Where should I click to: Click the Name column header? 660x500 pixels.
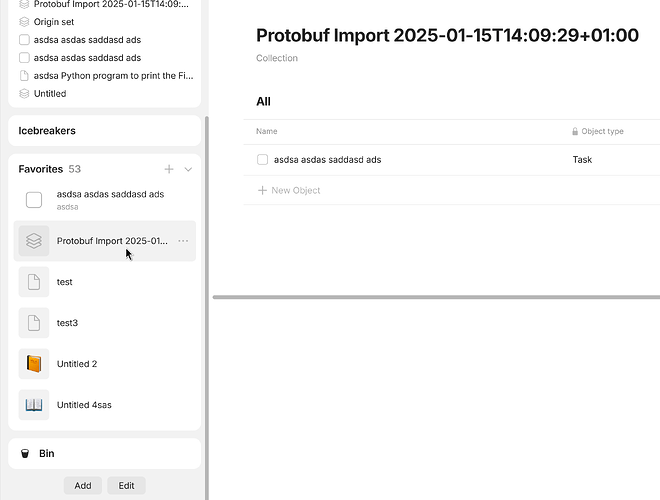266,131
